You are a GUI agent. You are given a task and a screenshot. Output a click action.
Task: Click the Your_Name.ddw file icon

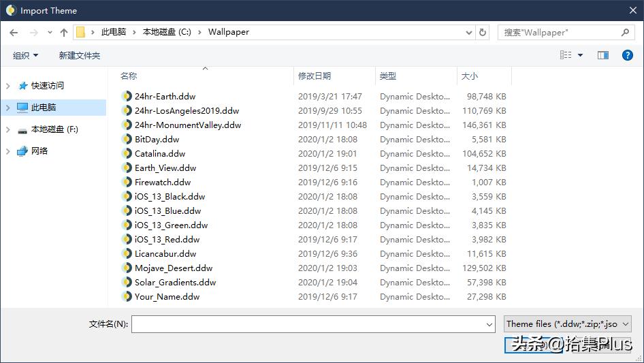(127, 296)
